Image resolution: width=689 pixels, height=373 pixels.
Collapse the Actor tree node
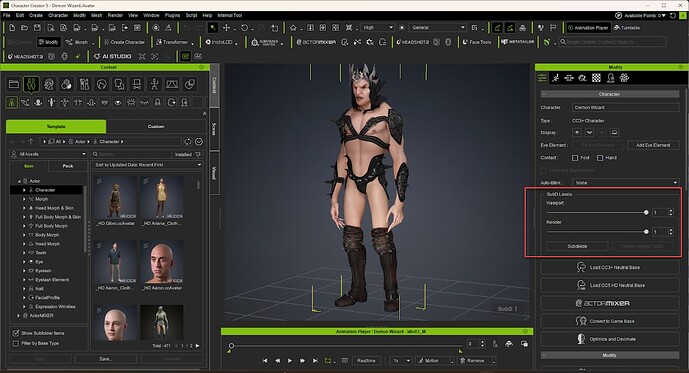point(19,181)
